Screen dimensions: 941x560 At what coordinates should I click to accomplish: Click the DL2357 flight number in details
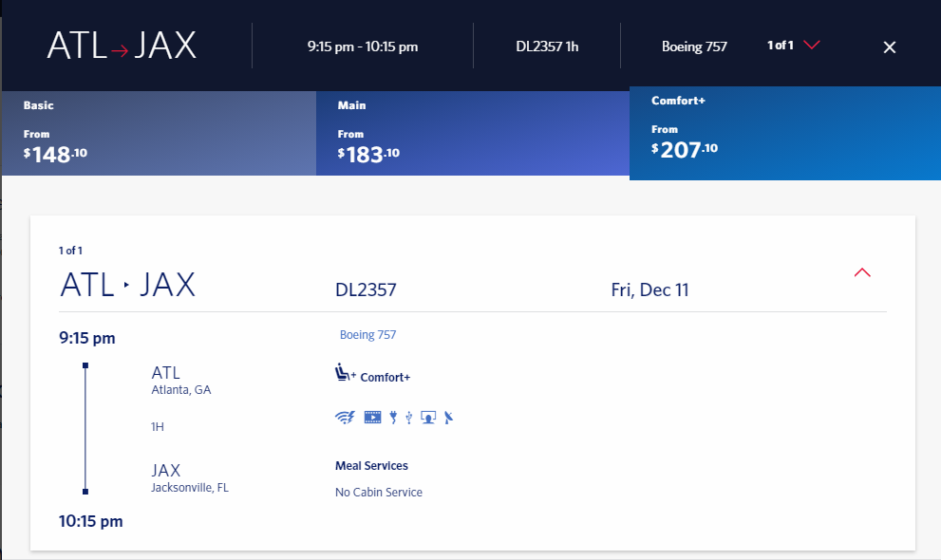tap(366, 289)
